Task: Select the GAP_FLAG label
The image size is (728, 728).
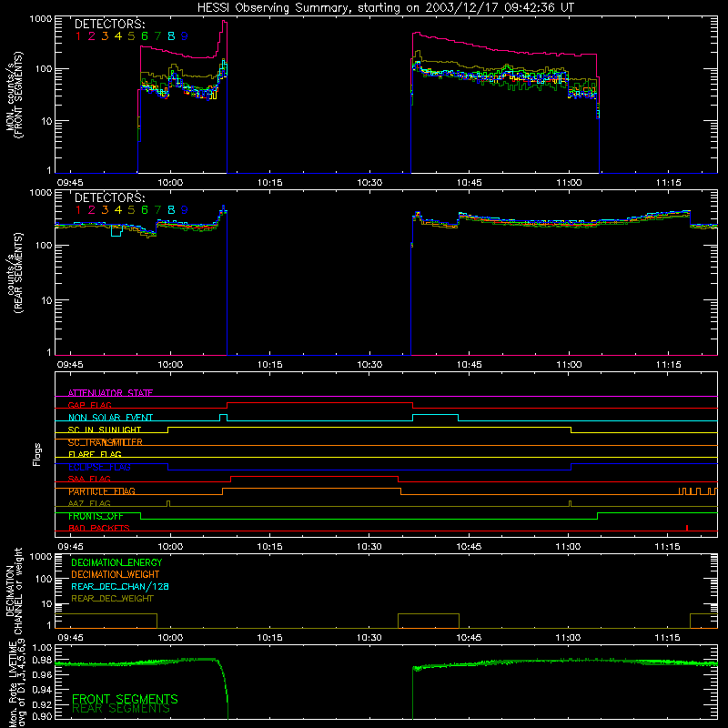Action: click(89, 405)
